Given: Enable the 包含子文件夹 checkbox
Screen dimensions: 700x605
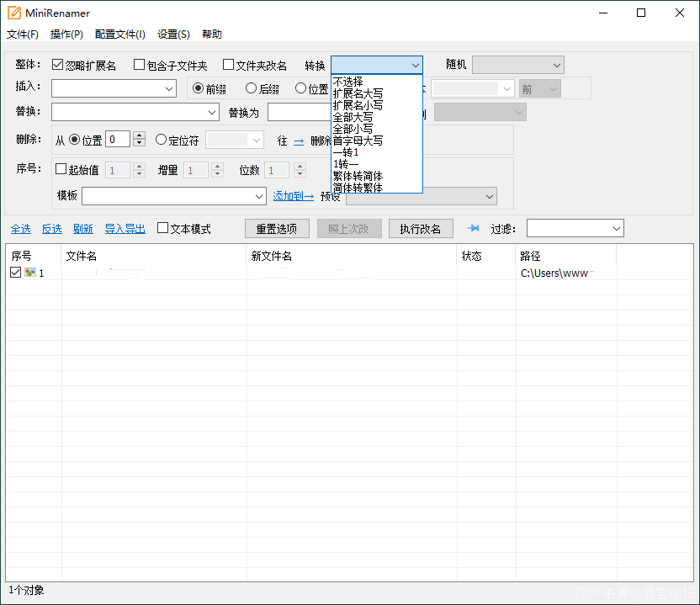Looking at the screenshot, I should (x=140, y=65).
